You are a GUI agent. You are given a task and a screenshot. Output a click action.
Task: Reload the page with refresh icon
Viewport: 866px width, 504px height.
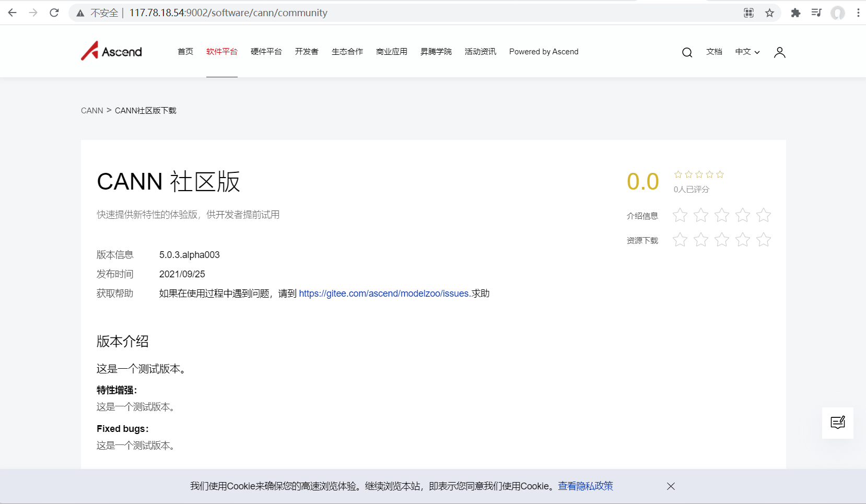coord(54,13)
